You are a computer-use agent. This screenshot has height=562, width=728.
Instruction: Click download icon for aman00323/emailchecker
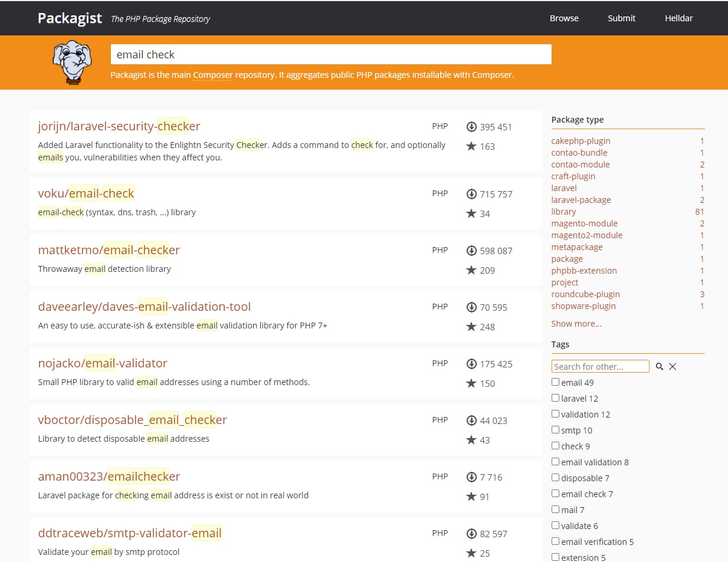click(471, 477)
